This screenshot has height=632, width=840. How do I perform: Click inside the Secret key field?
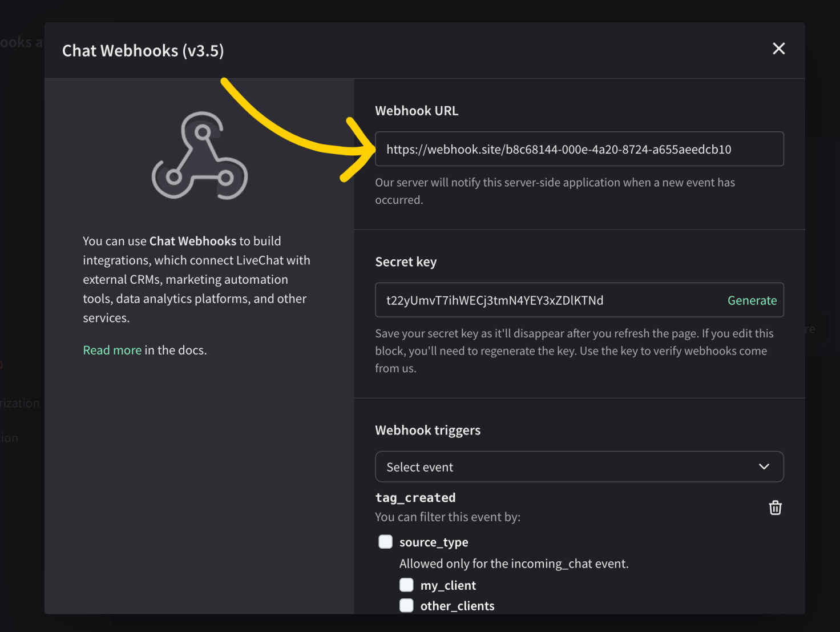point(547,300)
